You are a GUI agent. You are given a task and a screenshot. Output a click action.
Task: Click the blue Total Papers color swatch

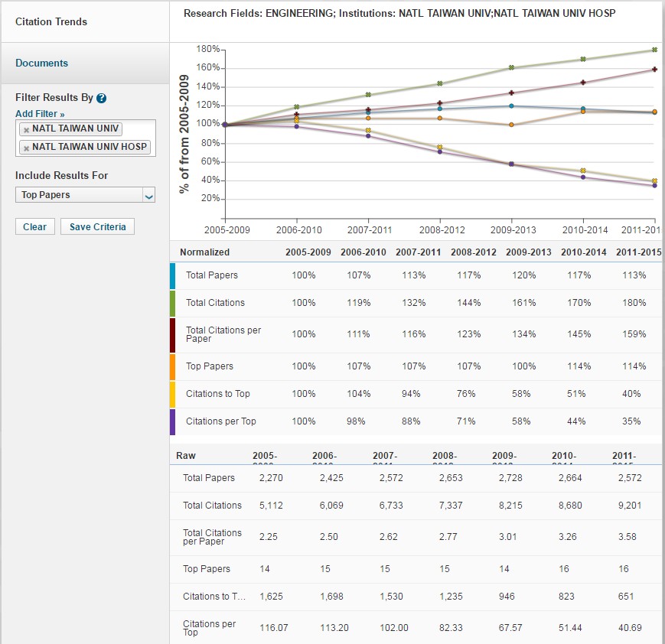pyautogui.click(x=173, y=276)
